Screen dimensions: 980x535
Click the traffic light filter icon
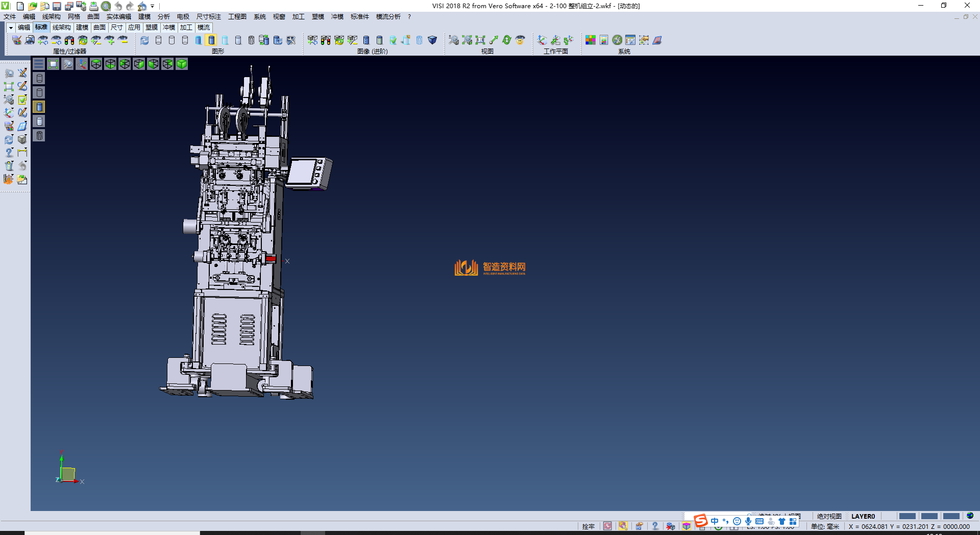coord(69,40)
